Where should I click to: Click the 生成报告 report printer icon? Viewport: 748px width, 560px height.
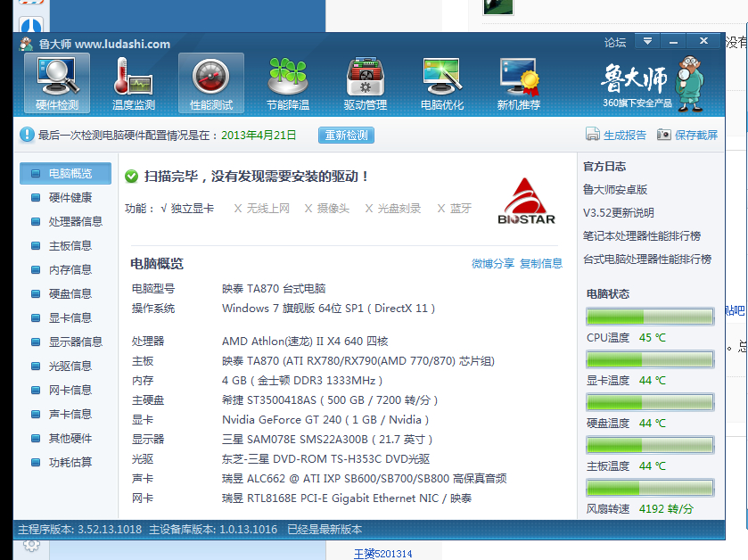(593, 135)
